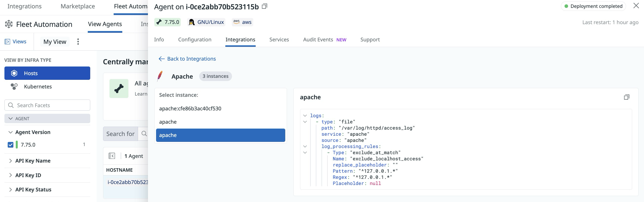Collapse the exclude_at_match rule node
The height and width of the screenshot is (202, 644).
click(305, 152)
